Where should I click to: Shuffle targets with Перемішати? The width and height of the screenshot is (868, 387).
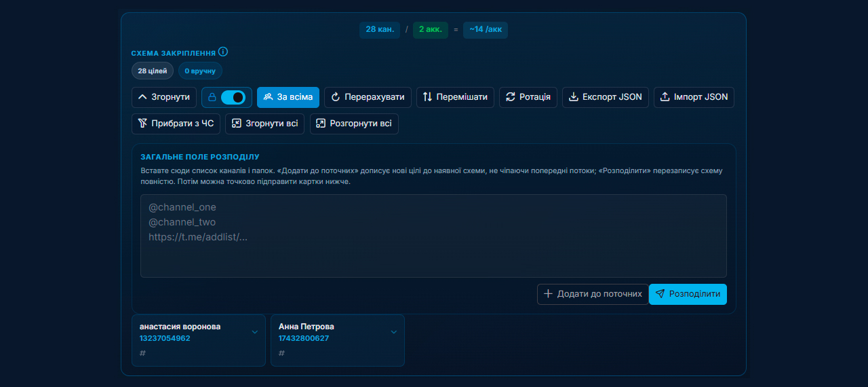[456, 97]
